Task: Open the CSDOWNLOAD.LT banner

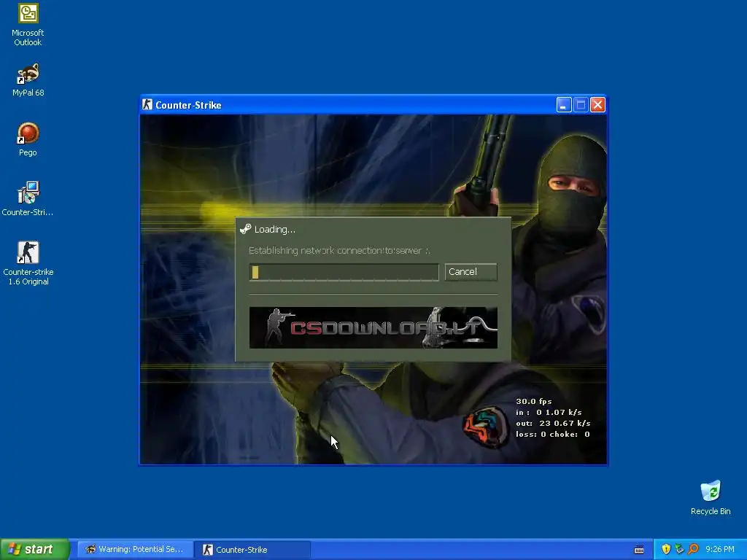Action: coord(373,327)
